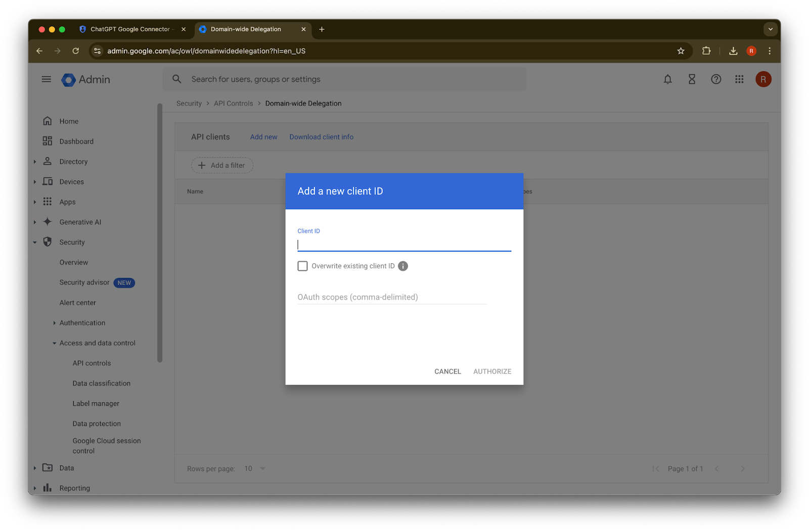Click the sidebar scrollbar
The height and width of the screenshot is (532, 809).
point(160,233)
